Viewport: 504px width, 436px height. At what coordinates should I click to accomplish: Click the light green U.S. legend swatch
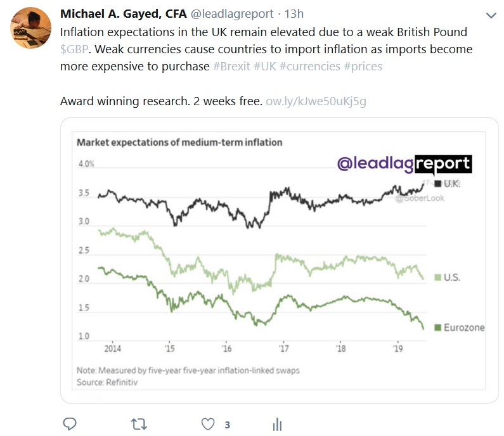tap(437, 278)
